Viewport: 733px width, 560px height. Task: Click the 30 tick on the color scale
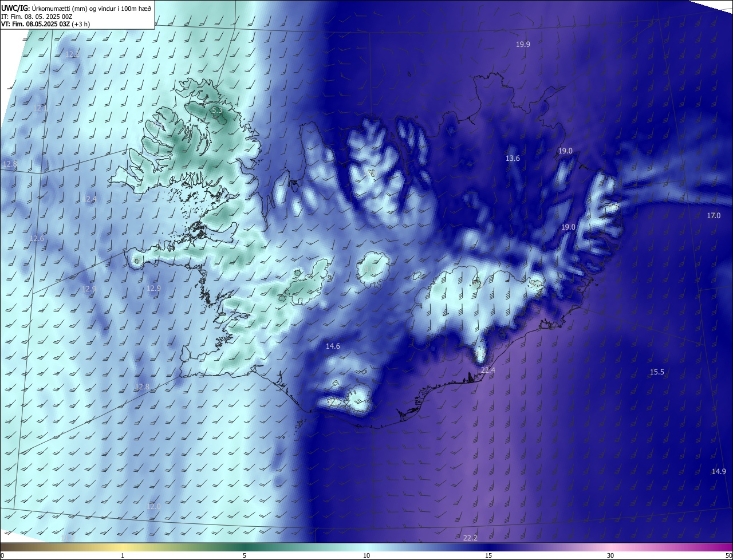point(610,555)
